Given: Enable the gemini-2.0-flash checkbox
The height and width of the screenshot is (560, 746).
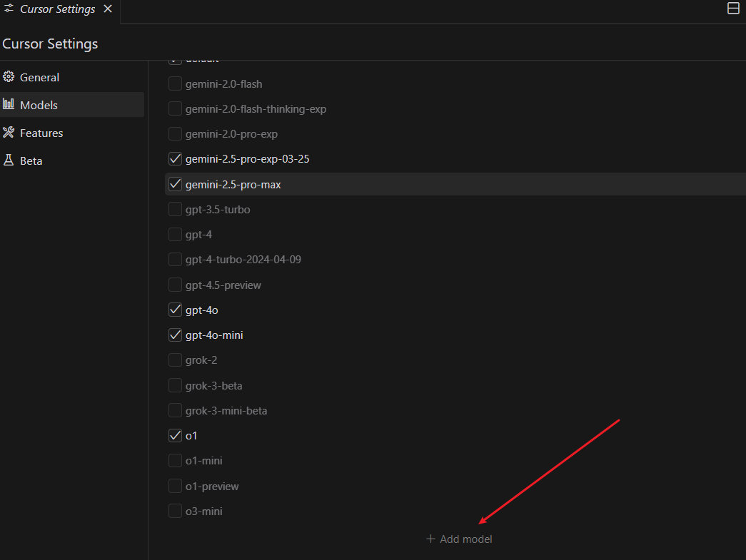Looking at the screenshot, I should 175,83.
